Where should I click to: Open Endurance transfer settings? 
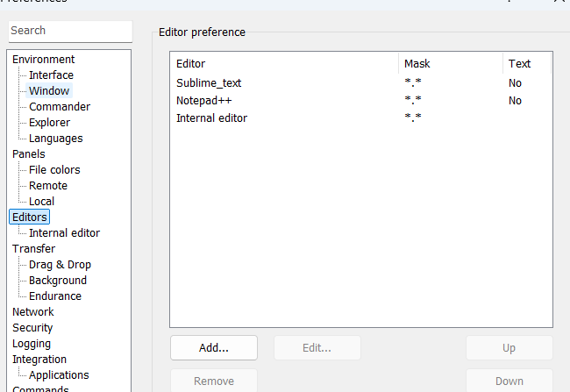(x=55, y=296)
